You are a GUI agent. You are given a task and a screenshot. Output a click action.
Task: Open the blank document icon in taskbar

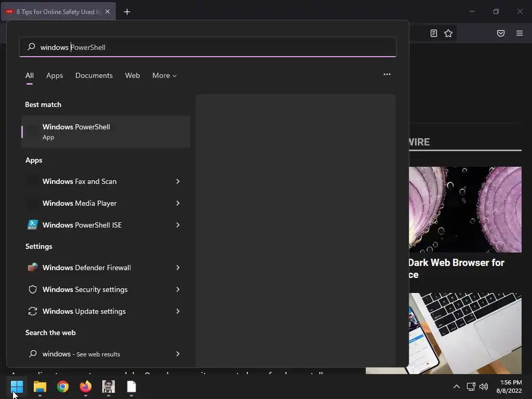click(x=131, y=387)
